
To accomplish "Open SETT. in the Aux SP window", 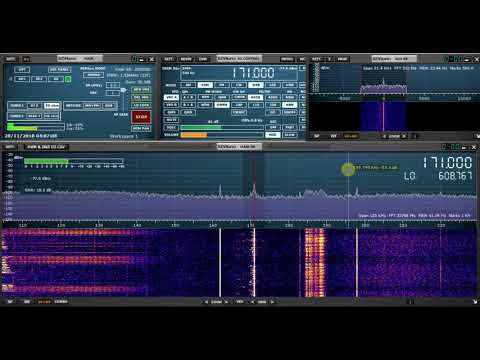I will (316, 59).
